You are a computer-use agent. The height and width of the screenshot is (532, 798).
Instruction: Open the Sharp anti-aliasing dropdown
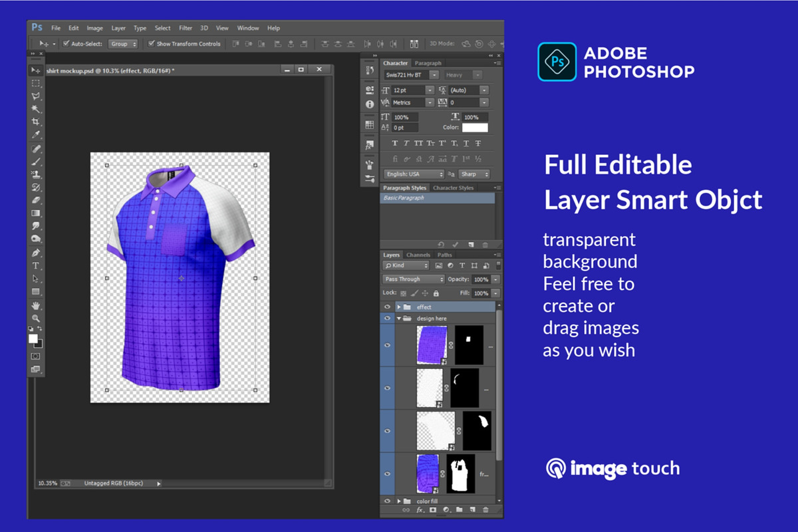pyautogui.click(x=474, y=174)
